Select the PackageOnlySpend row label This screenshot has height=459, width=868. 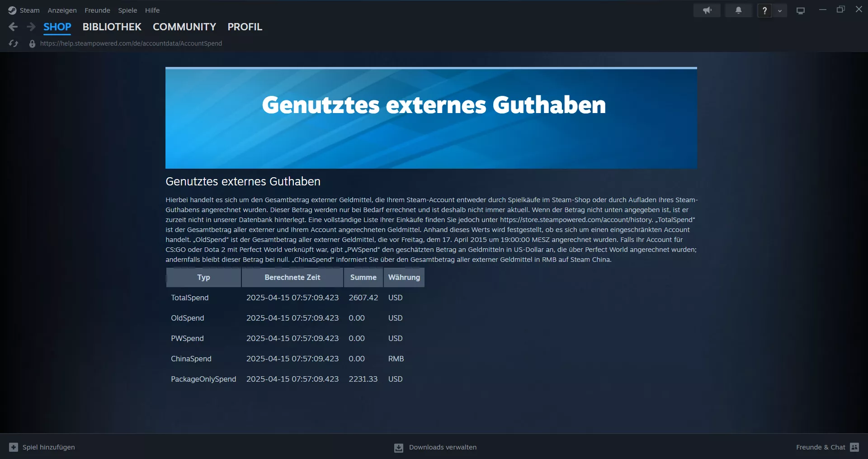(x=203, y=379)
